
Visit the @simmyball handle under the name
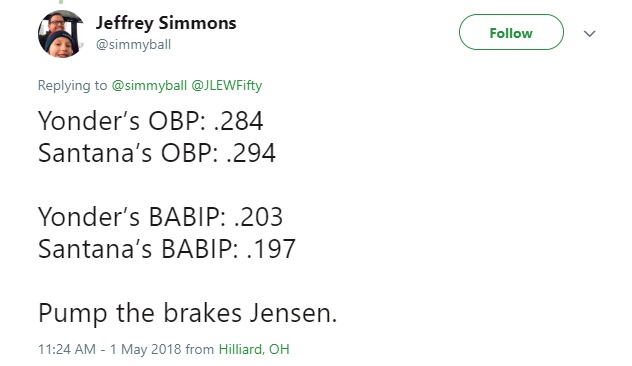click(x=133, y=44)
